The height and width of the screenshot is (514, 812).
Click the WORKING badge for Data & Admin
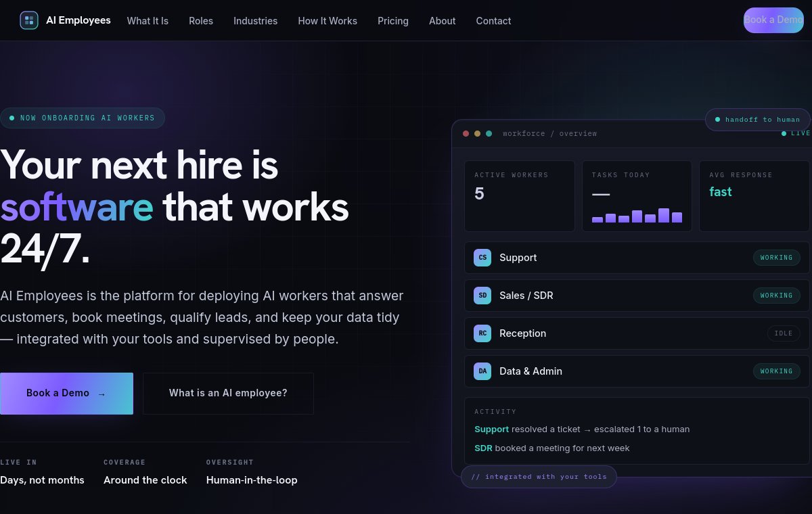(777, 371)
